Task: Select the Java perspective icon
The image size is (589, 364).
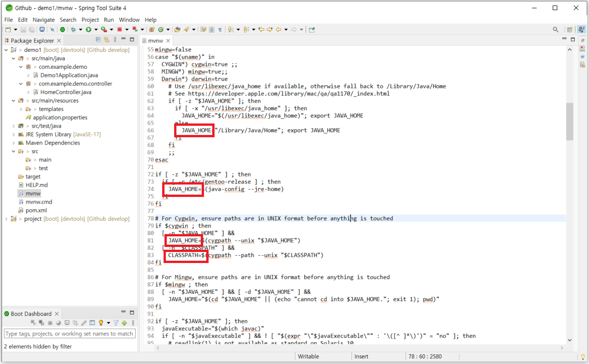Action: (x=582, y=29)
